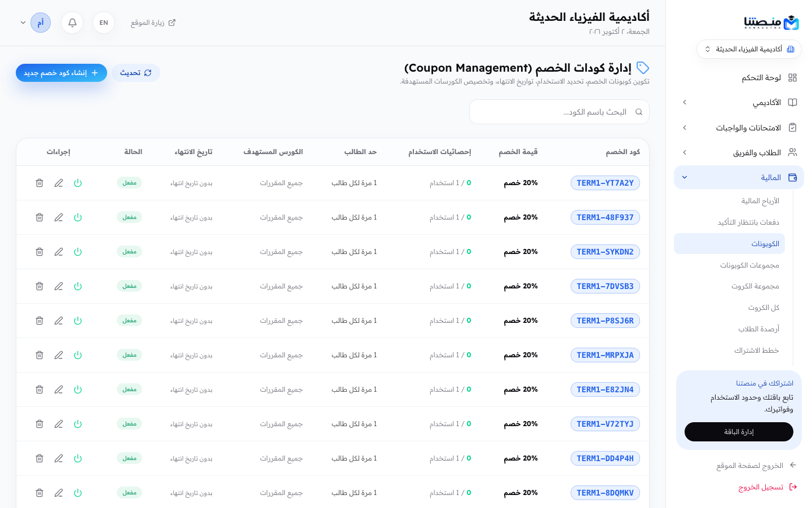Delete coupon TERM1-SYKDN2
Screen dimensions: 812x508
[39, 252]
